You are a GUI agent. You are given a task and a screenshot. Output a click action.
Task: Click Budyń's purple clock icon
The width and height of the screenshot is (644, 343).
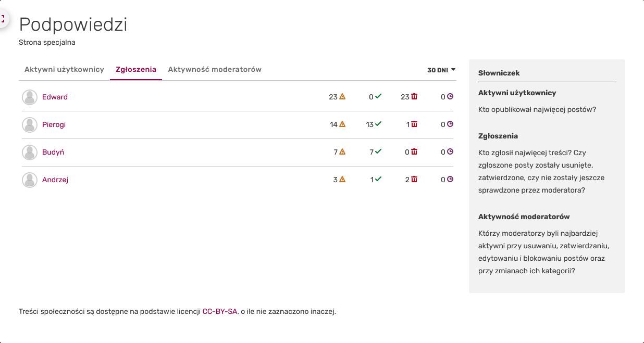pos(450,152)
